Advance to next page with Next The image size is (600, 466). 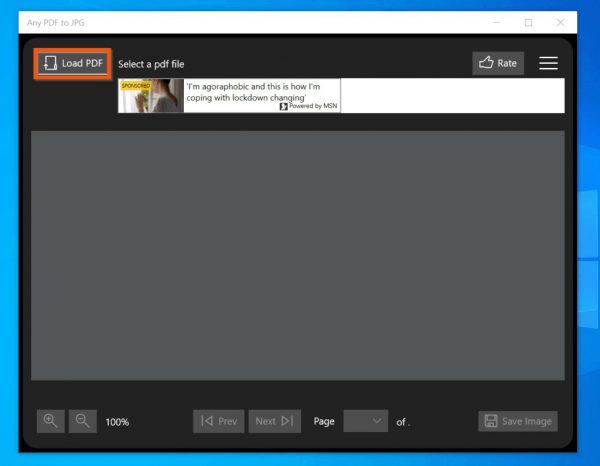click(274, 421)
